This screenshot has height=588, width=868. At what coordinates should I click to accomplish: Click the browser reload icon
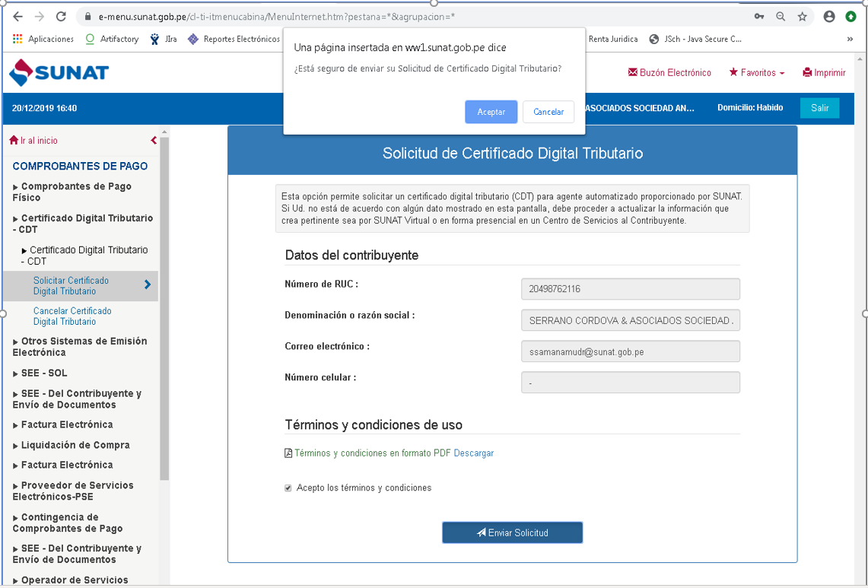click(x=61, y=16)
